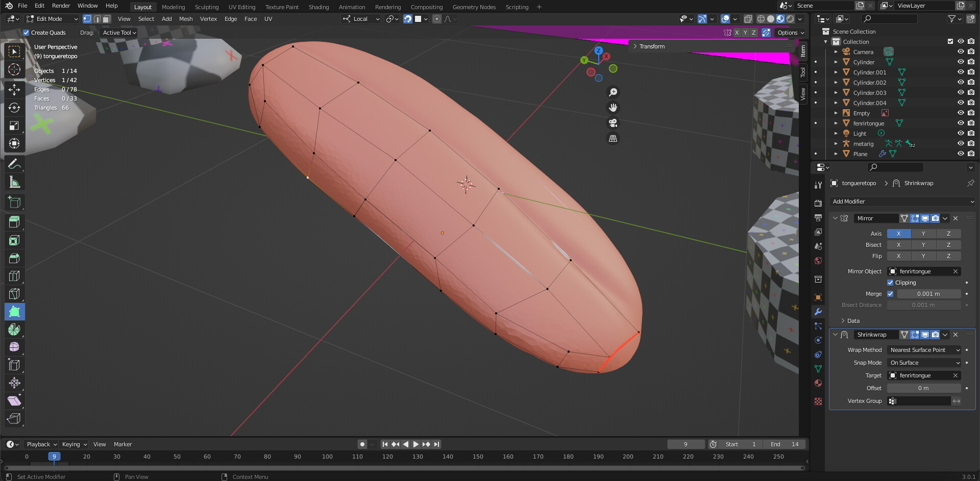Open the Add Modifier dropdown
The image size is (980, 481).
(902, 201)
